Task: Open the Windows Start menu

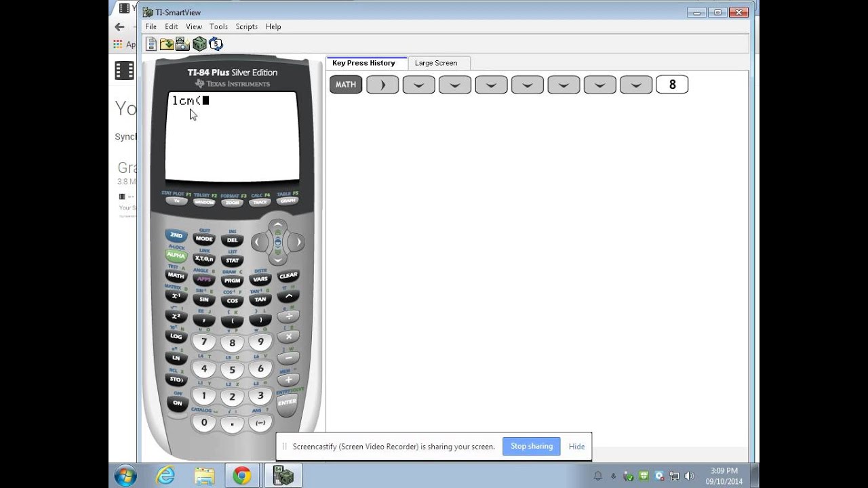Action: (x=125, y=476)
